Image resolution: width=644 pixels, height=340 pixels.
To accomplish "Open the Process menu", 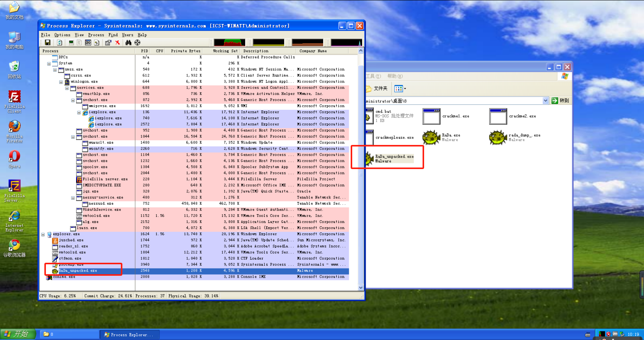I will (96, 35).
